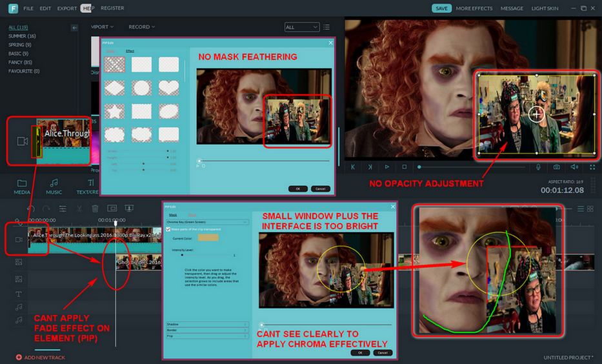Select the first music track icon
Viewport: 602px width, 364px height.
(19, 307)
